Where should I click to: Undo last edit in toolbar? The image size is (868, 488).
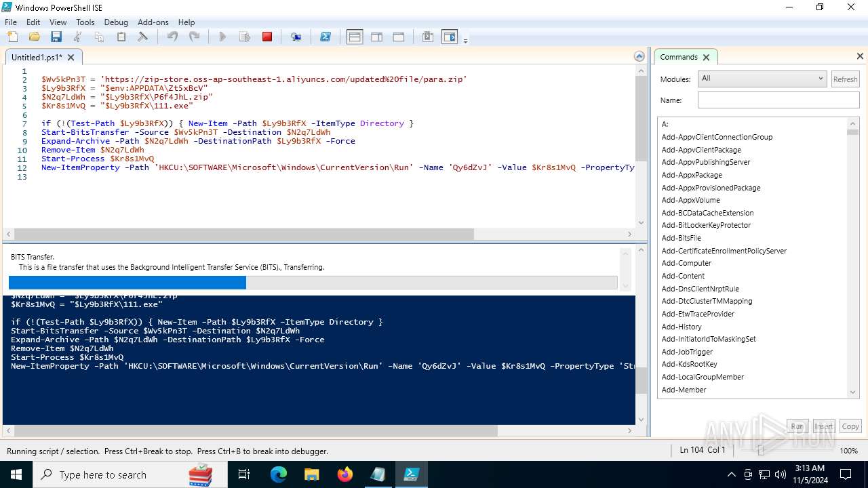(172, 37)
